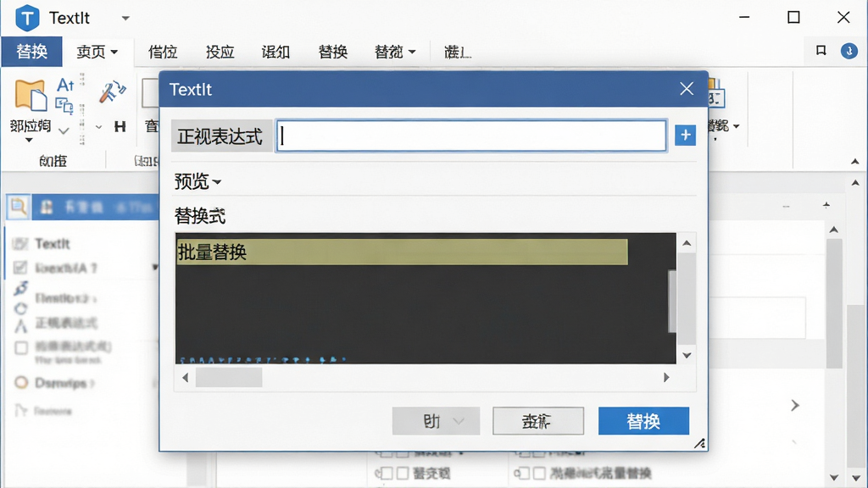868x488 pixels.
Task: Click the A-shaped icon beside 正视表达式 row
Action: [21, 326]
